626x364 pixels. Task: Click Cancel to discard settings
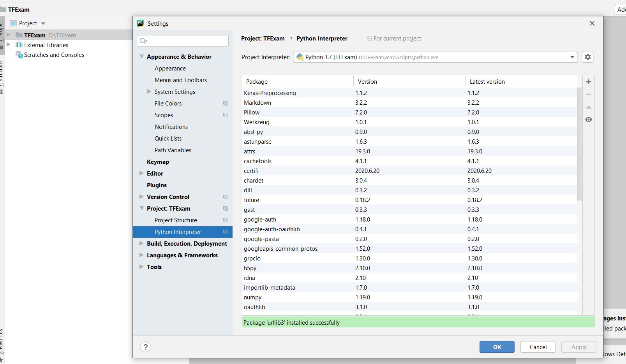538,347
